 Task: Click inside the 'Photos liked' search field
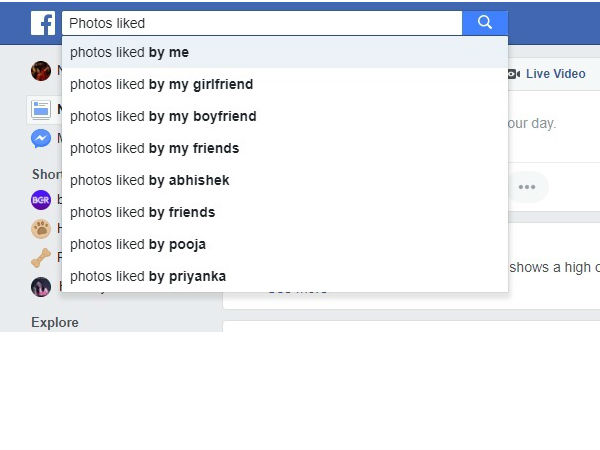point(260,23)
